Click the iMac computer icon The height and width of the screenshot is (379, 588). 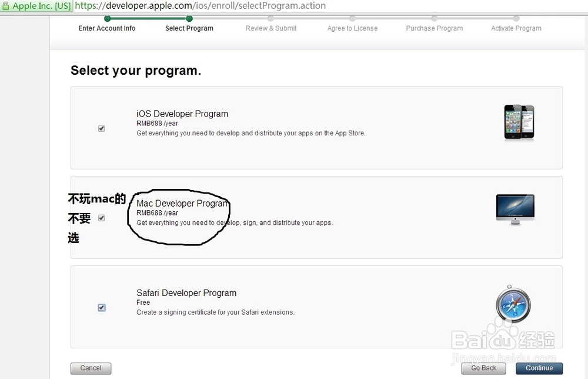515,210
